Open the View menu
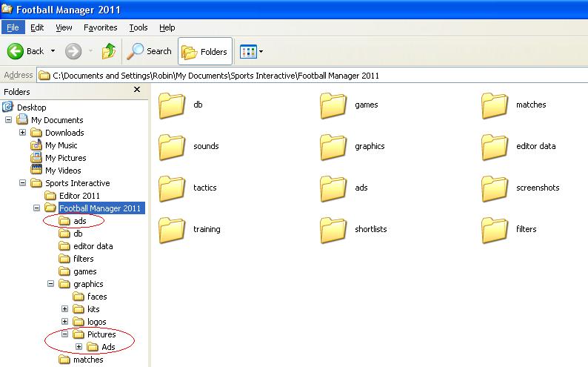Viewport: 588px width, 367px height. click(x=64, y=27)
